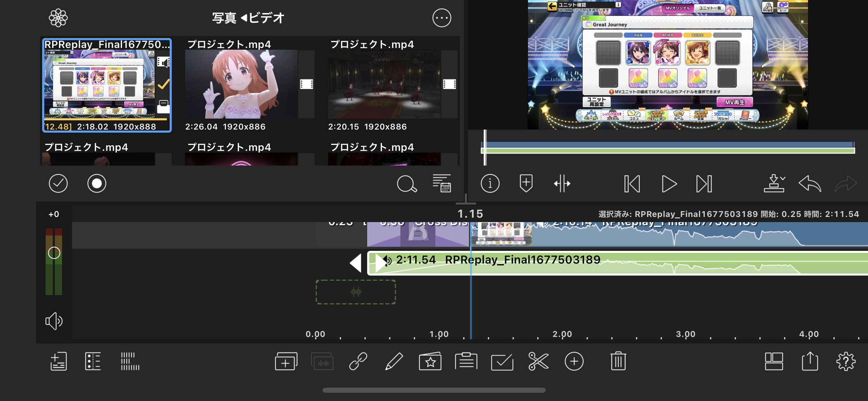Open the more options ellipsis menu
868x401 pixels.
click(x=442, y=18)
